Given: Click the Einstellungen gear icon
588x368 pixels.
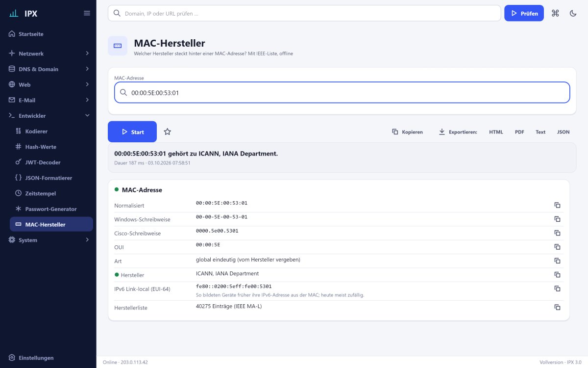Looking at the screenshot, I should click(12, 358).
